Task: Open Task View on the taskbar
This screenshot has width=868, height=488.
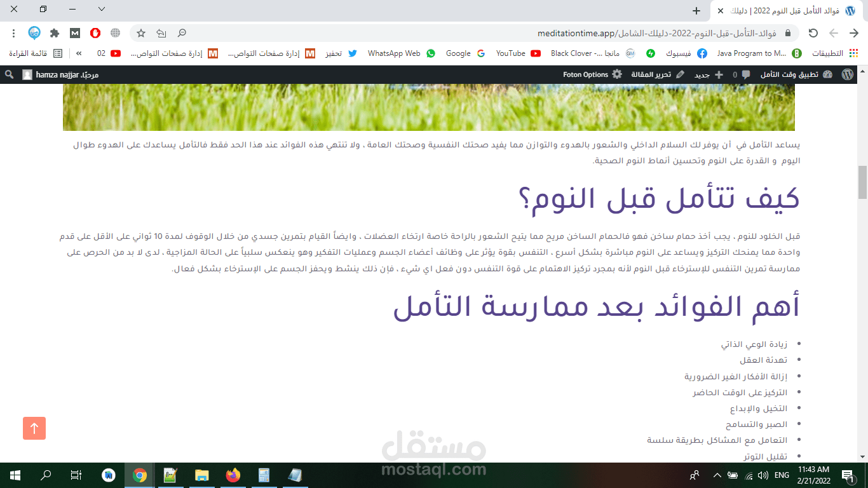Action: click(76, 475)
